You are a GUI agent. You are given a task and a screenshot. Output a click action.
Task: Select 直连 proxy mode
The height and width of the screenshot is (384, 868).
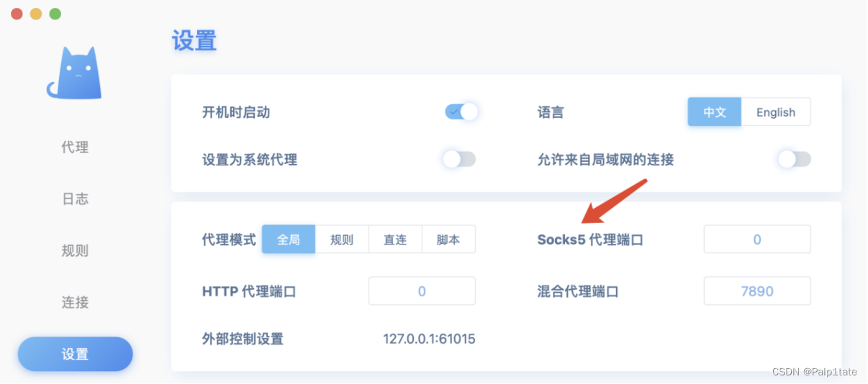(395, 239)
